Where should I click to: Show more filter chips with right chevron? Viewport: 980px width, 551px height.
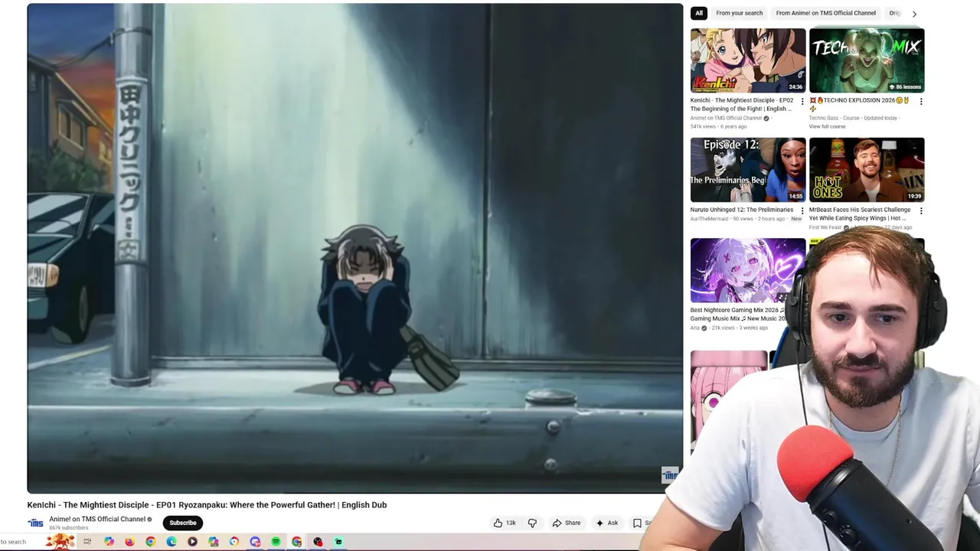pyautogui.click(x=914, y=14)
